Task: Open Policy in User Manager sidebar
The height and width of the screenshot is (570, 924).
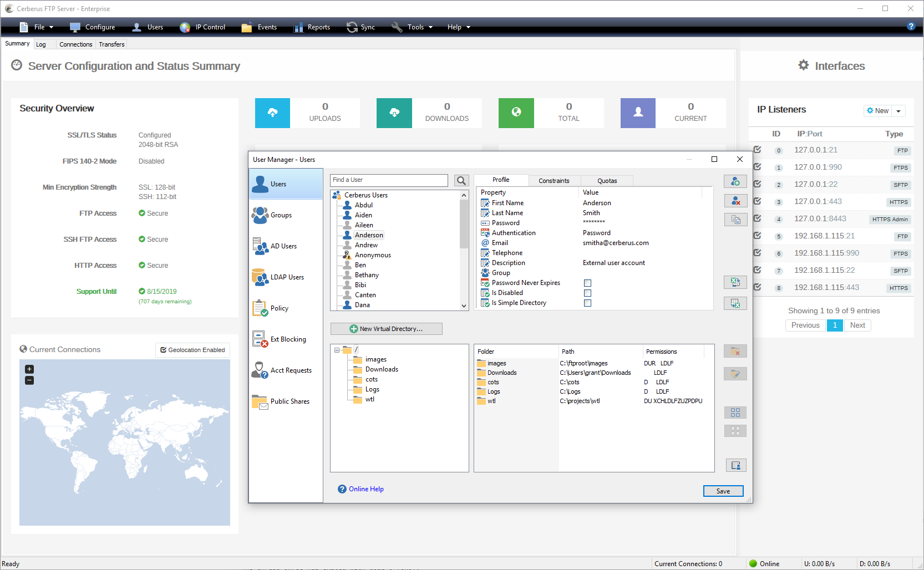Action: click(x=286, y=308)
